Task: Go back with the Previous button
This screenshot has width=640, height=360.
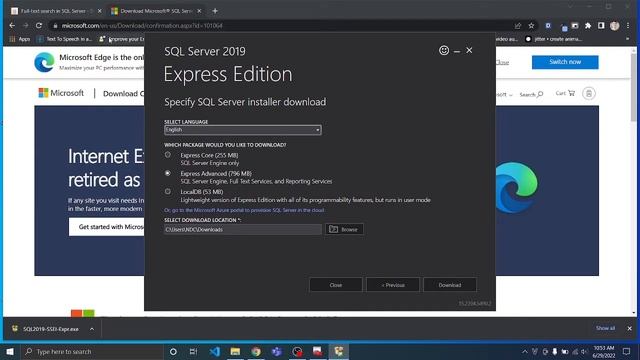Action: point(393,285)
